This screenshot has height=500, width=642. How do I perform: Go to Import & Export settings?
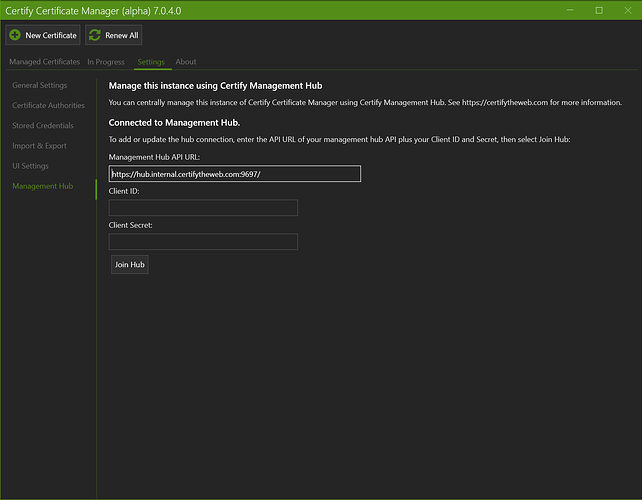[x=39, y=146]
